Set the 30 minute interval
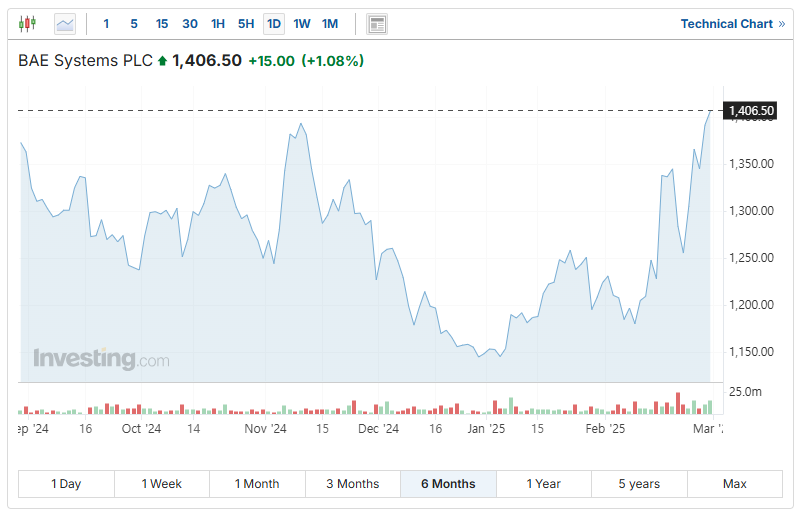 (190, 24)
